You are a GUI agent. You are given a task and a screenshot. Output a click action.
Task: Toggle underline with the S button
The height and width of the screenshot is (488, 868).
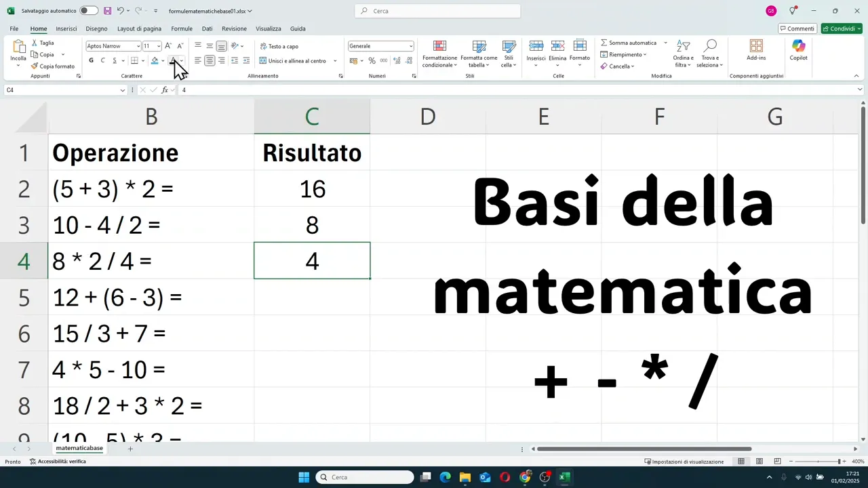(x=114, y=60)
